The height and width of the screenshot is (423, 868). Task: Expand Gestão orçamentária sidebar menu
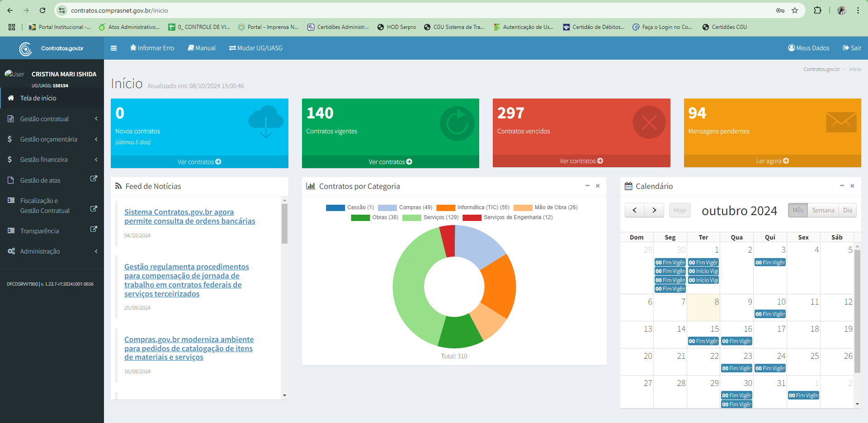point(52,139)
